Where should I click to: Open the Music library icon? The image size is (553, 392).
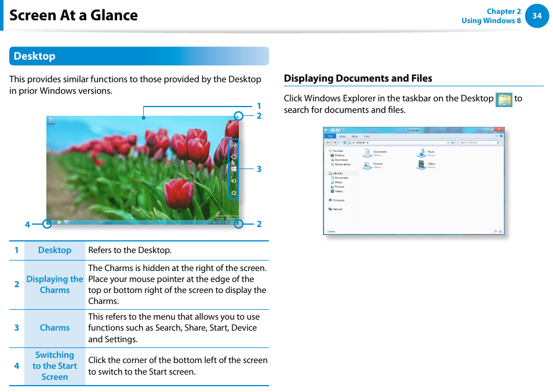(x=421, y=153)
